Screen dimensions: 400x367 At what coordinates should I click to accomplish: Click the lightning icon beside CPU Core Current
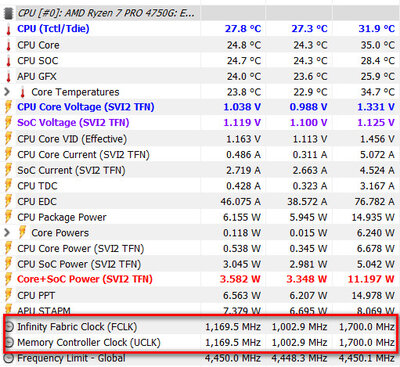(8, 155)
